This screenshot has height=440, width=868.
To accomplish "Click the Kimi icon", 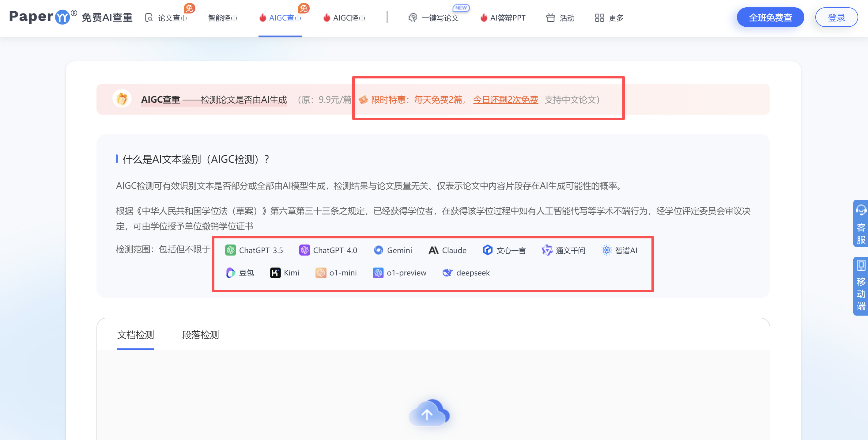I will 275,273.
